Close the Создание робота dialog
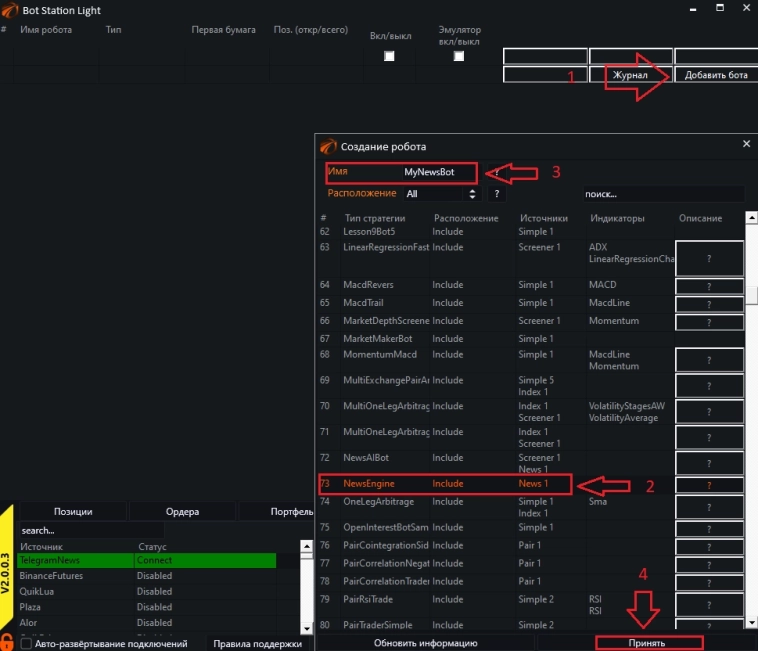Viewport: 758px width, 651px height. point(746,144)
